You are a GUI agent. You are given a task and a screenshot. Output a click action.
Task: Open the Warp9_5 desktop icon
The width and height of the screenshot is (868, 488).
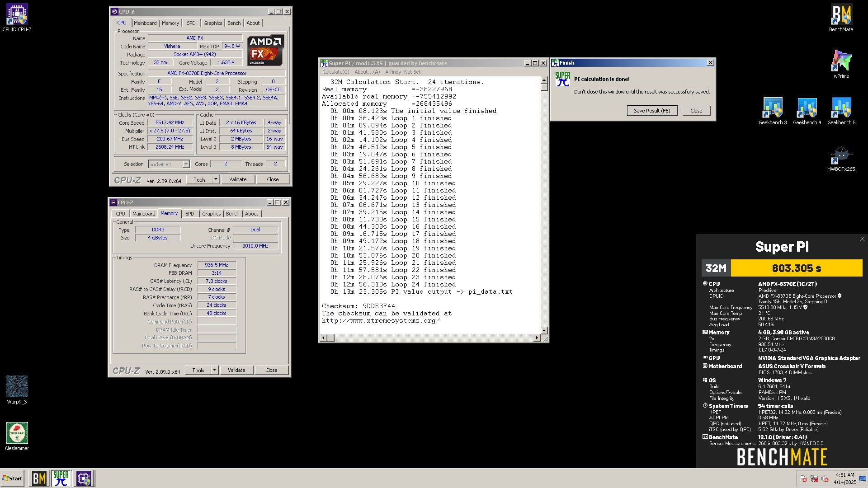[x=17, y=390]
